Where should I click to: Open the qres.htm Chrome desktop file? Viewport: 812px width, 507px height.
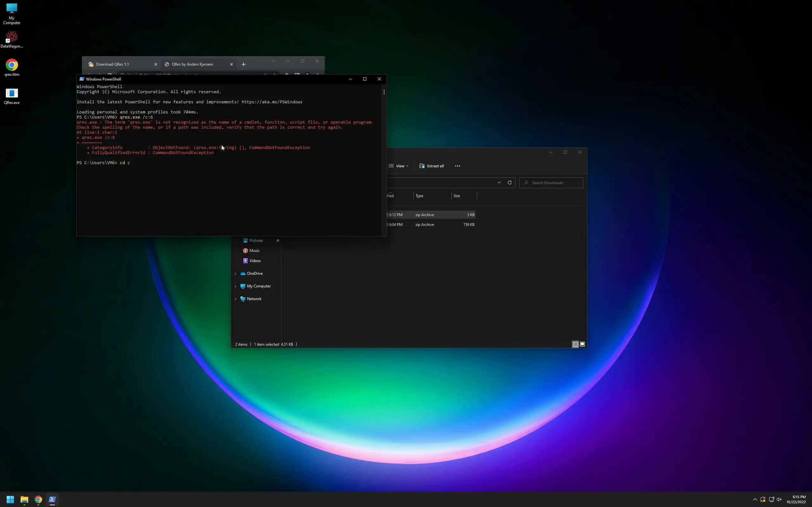pyautogui.click(x=12, y=65)
